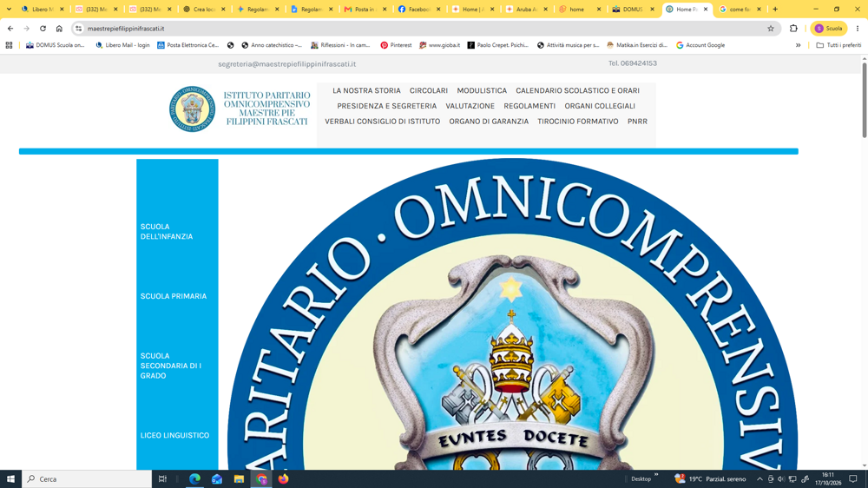Open CALENDARIO SCOLASTICO E ORARI
Screen dimensions: 868x488
pyautogui.click(x=577, y=90)
